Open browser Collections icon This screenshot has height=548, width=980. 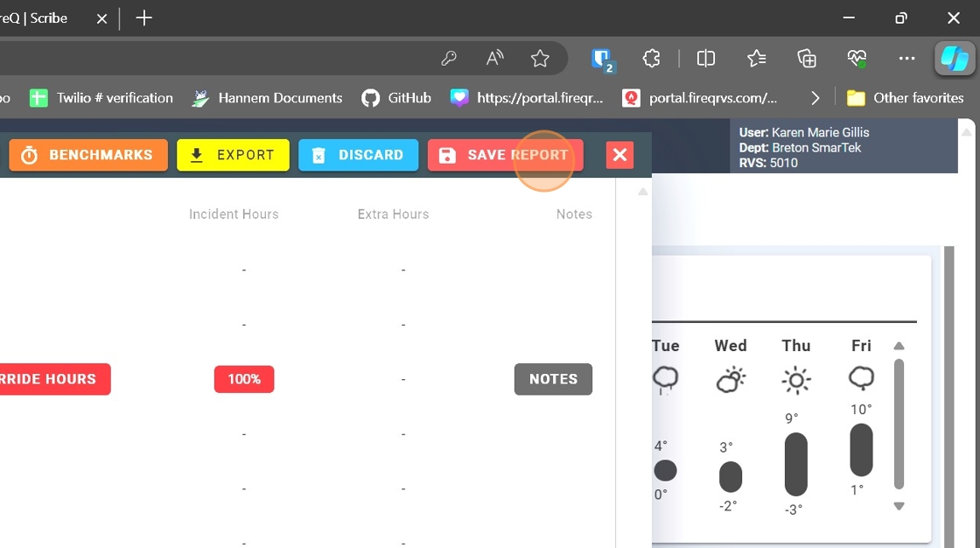807,59
